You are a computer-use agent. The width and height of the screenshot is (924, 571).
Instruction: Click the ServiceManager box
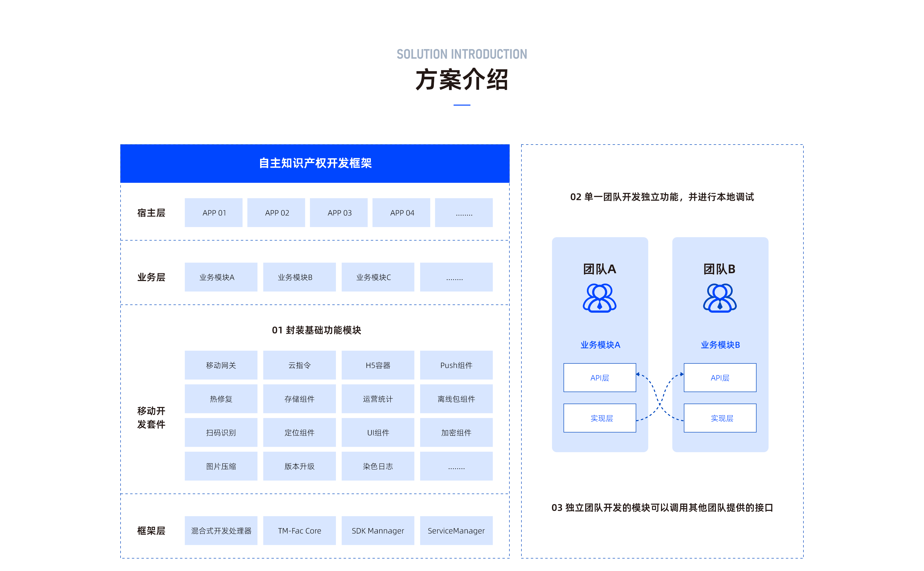(x=456, y=531)
